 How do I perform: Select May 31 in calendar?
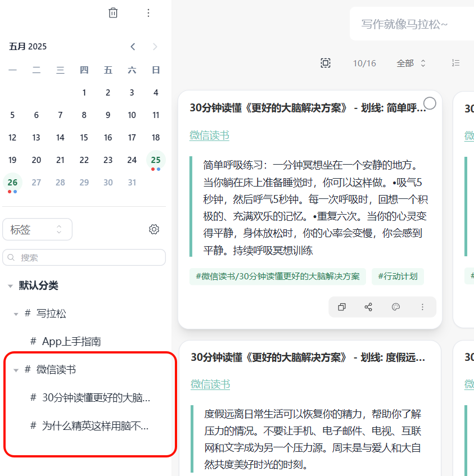click(132, 183)
